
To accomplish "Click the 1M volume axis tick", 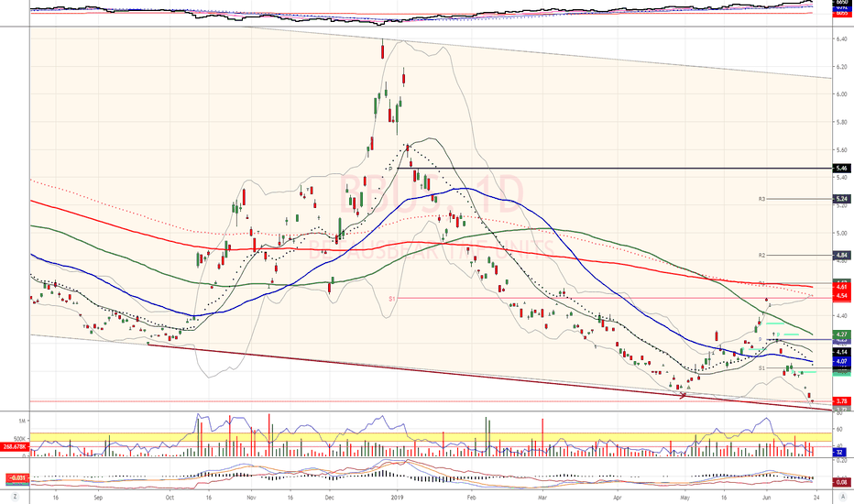I will (22, 422).
